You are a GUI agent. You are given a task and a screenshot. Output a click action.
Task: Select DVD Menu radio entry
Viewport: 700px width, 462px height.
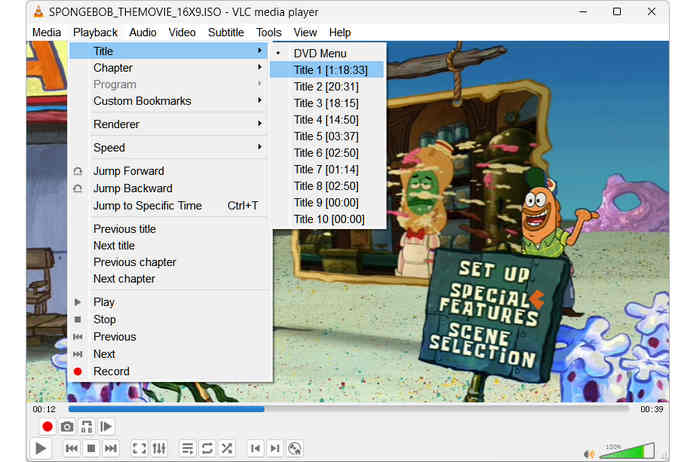coord(328,54)
